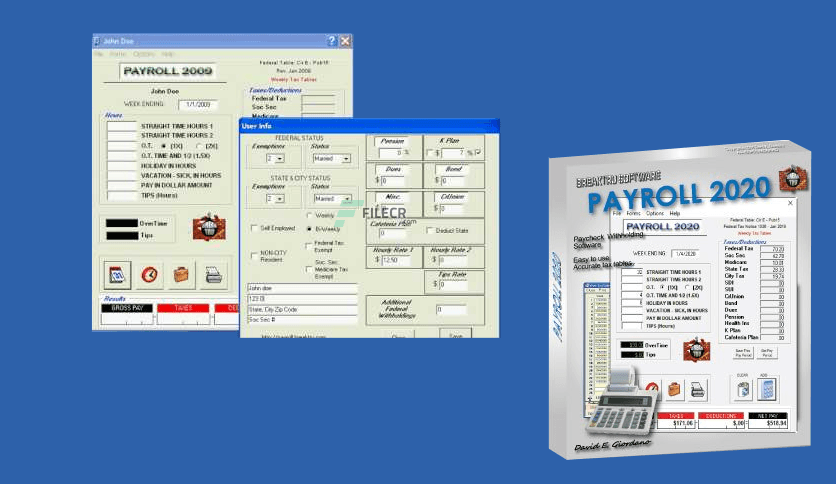Open Forms menu in Payroll 2020 window
The width and height of the screenshot is (836, 484).
[633, 213]
